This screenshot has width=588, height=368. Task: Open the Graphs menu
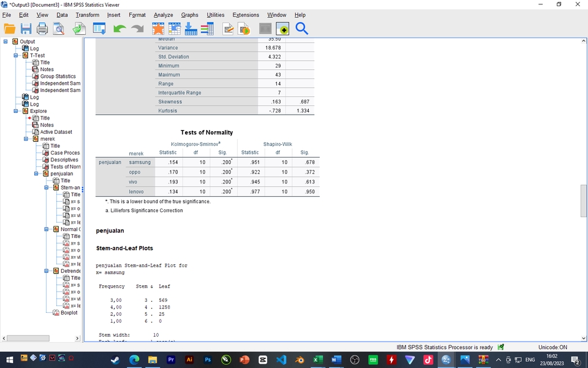click(189, 15)
